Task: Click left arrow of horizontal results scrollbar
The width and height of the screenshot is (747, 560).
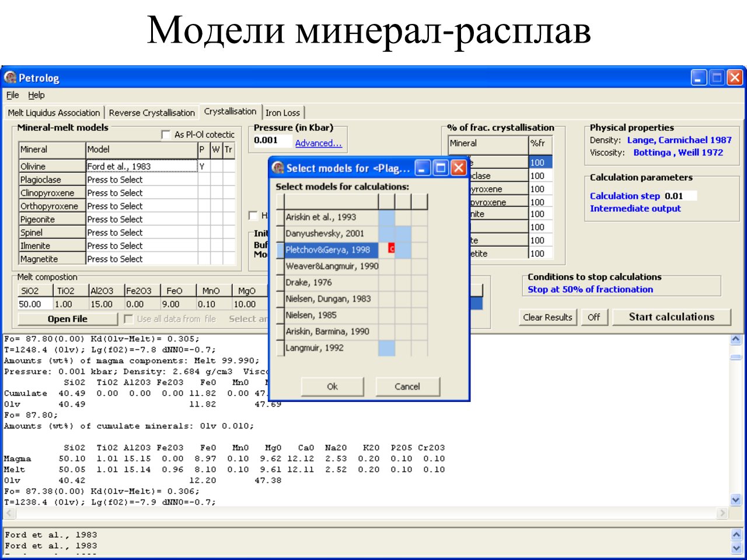Action: 9,513
